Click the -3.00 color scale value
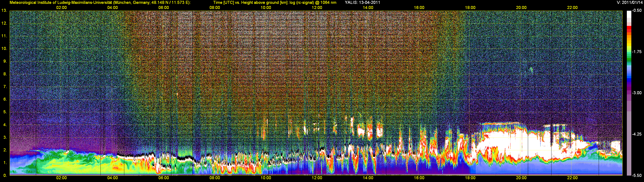 point(637,93)
